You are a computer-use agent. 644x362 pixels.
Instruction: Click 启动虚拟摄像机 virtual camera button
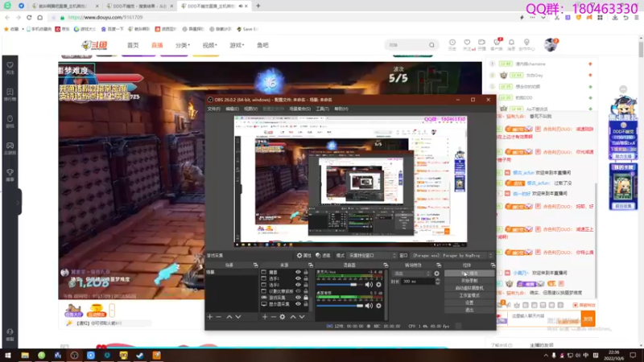click(469, 288)
